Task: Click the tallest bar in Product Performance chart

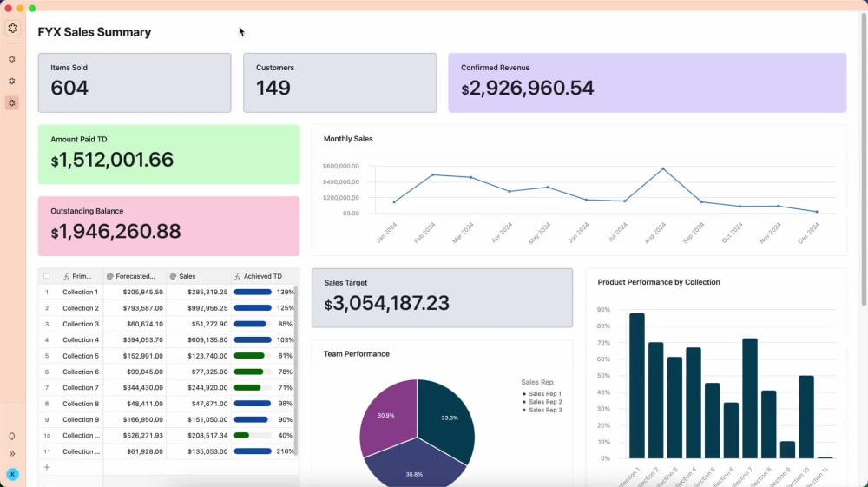Action: 636,385
